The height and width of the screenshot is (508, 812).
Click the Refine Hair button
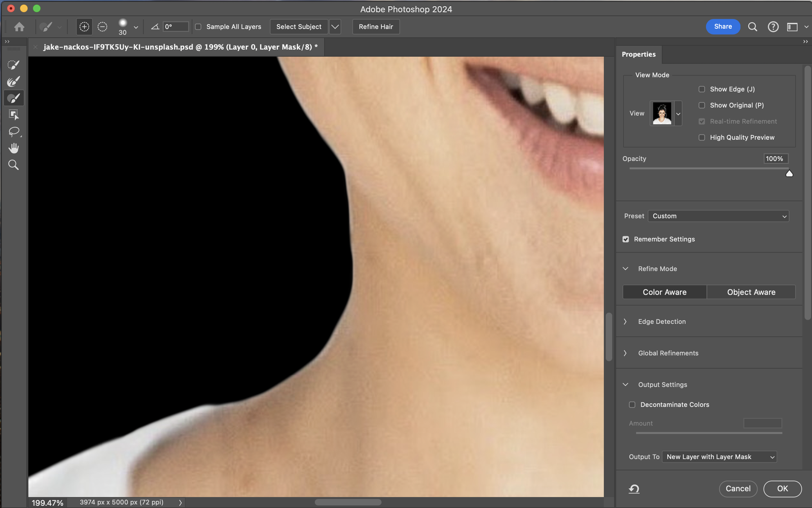(376, 26)
